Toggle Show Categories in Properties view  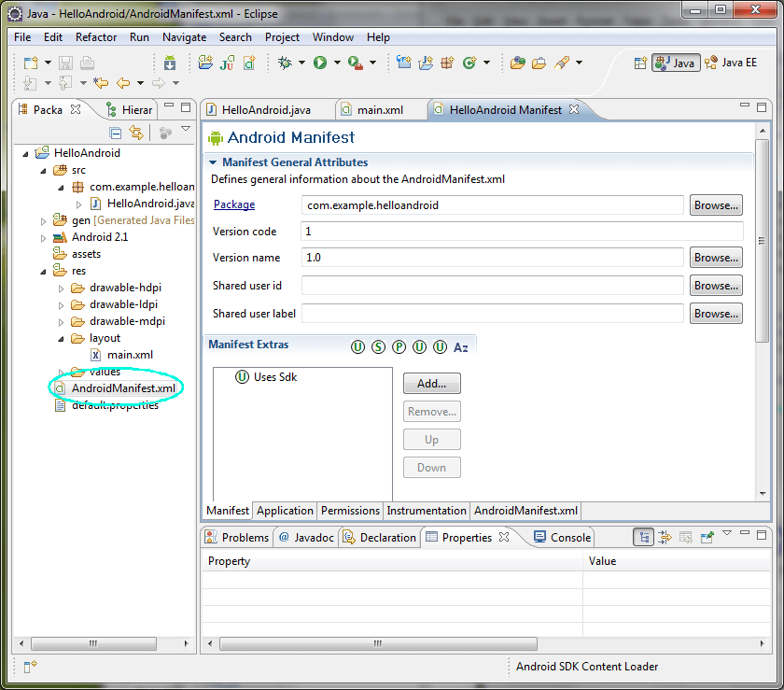[x=643, y=538]
